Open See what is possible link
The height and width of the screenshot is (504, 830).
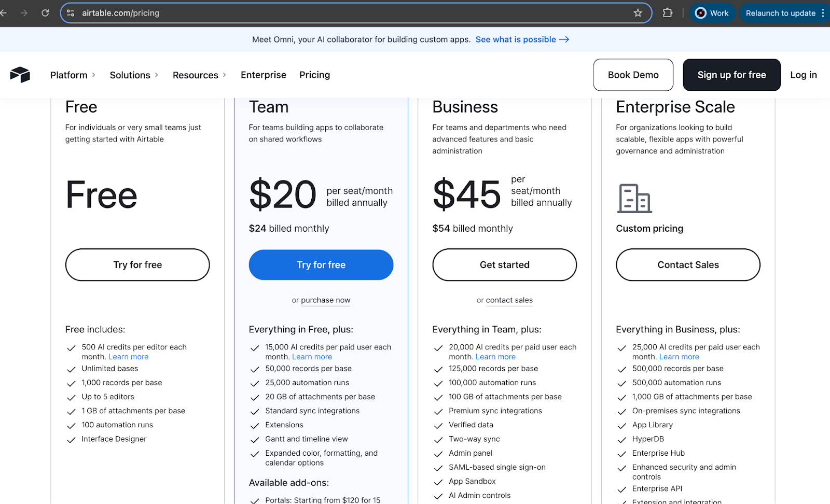pos(522,39)
